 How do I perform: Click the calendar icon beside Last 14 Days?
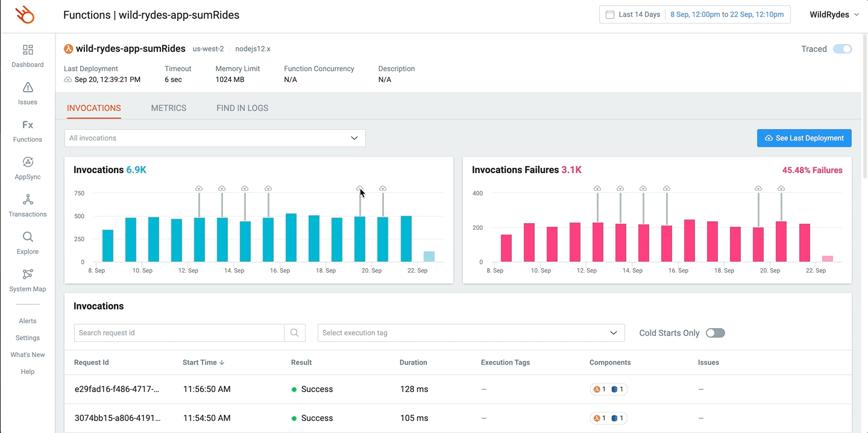[610, 14]
